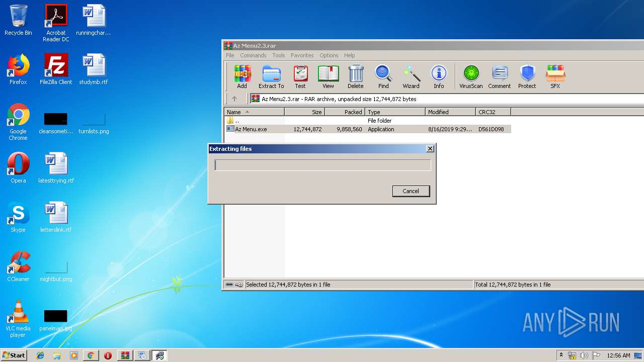Click the Wizard toolbar icon
The height and width of the screenshot is (362, 644).
[411, 77]
